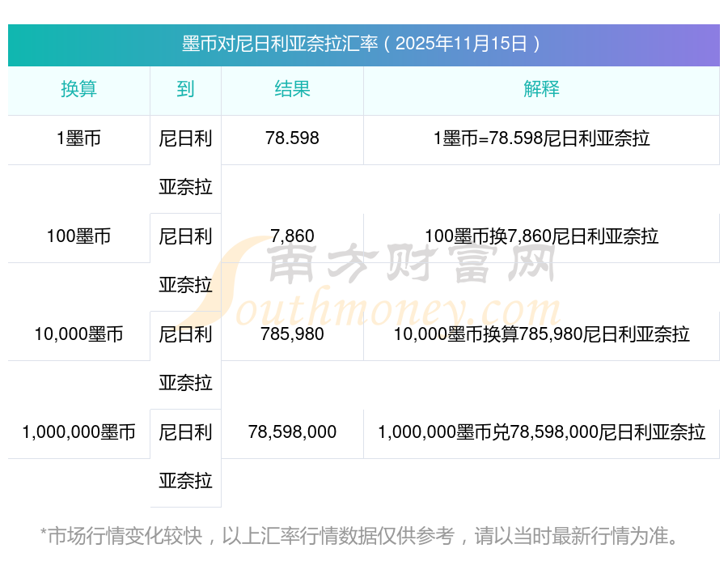Click the 785,980 result cell
The width and height of the screenshot is (728, 561).
pyautogui.click(x=292, y=334)
